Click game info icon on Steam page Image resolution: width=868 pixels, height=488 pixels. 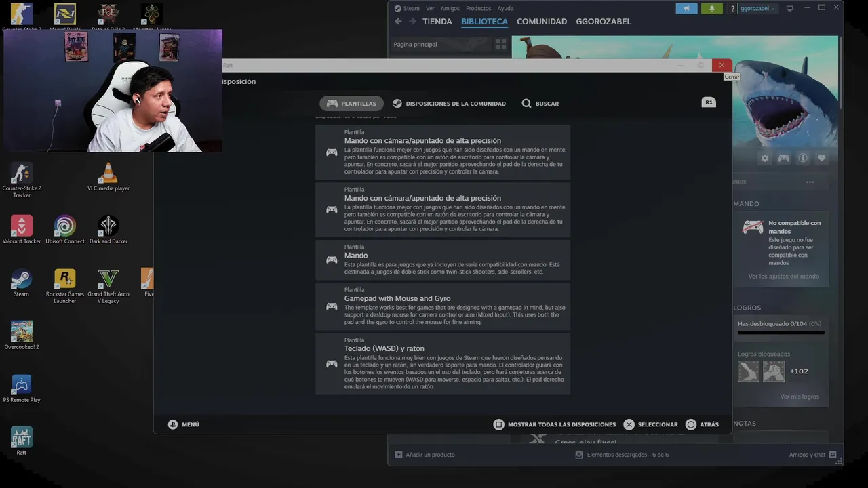pyautogui.click(x=803, y=158)
